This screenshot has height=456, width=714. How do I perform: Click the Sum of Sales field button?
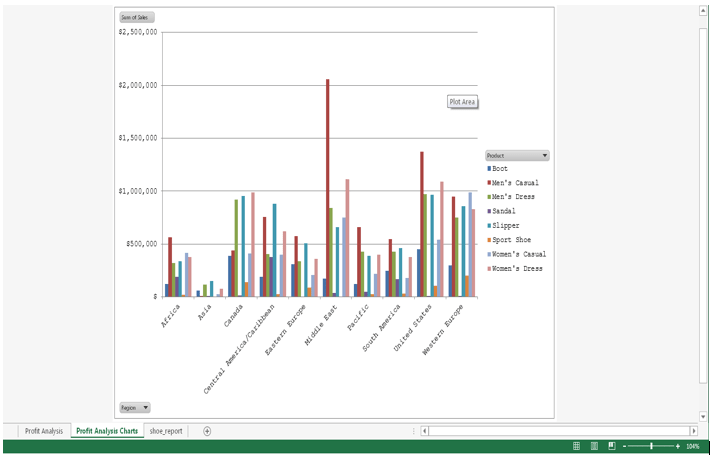(137, 17)
